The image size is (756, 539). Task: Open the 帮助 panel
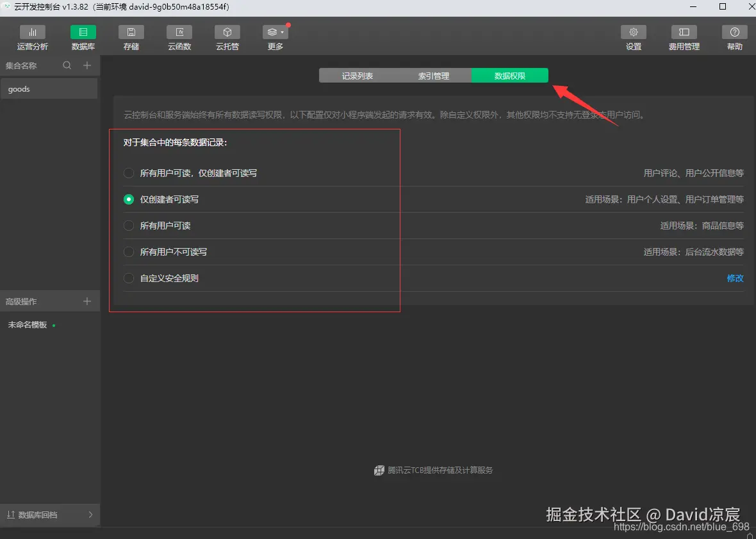[734, 37]
